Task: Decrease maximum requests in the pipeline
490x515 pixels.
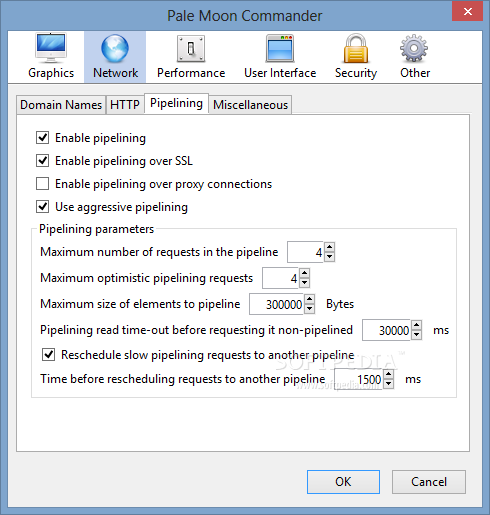Action: (x=329, y=257)
